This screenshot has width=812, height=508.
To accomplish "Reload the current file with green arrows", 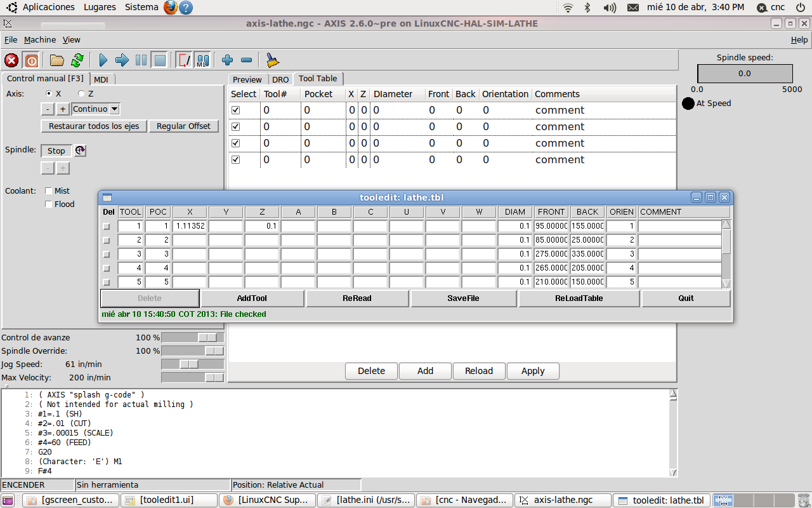I will (x=77, y=60).
